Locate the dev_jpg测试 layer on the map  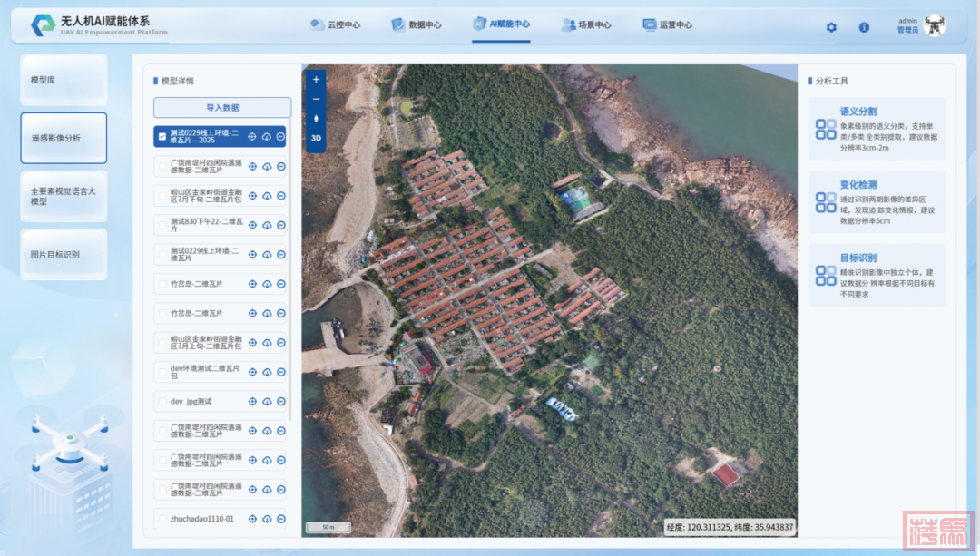click(x=253, y=402)
